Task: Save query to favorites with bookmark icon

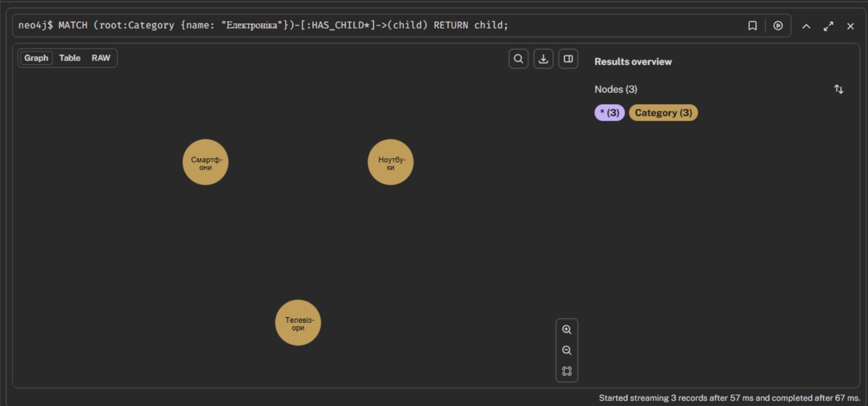Action: (752, 26)
